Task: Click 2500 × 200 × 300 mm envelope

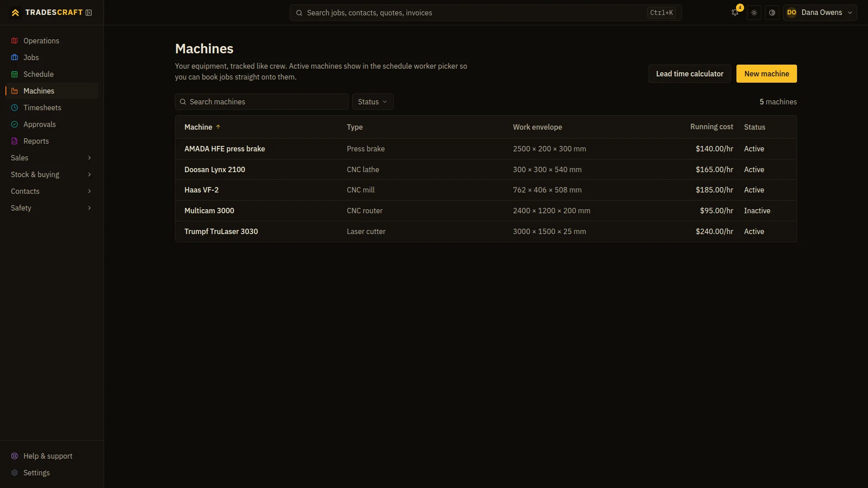Action: click(549, 149)
